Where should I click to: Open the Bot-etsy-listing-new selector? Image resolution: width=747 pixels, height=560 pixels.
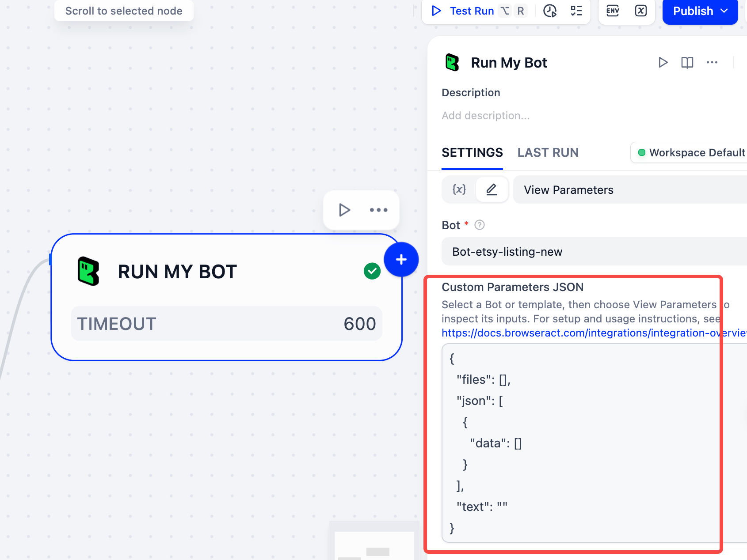point(594,252)
